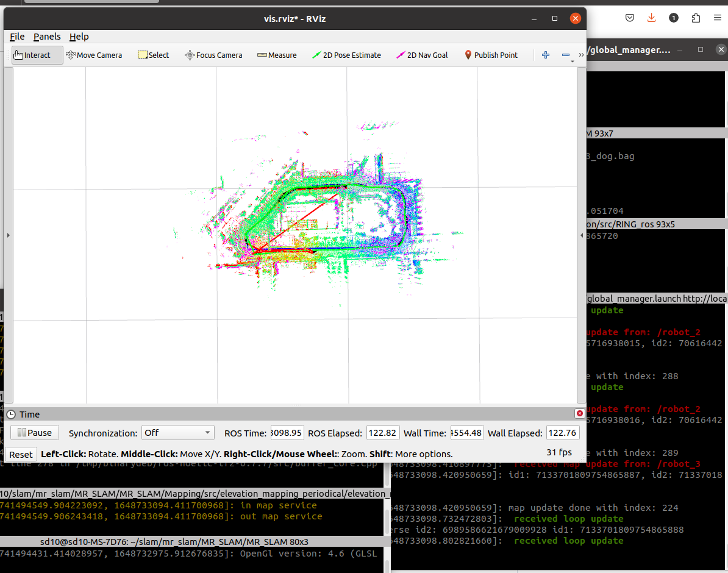Close the global_manager terminal window
Image resolution: width=728 pixels, height=573 pixels.
tap(721, 50)
